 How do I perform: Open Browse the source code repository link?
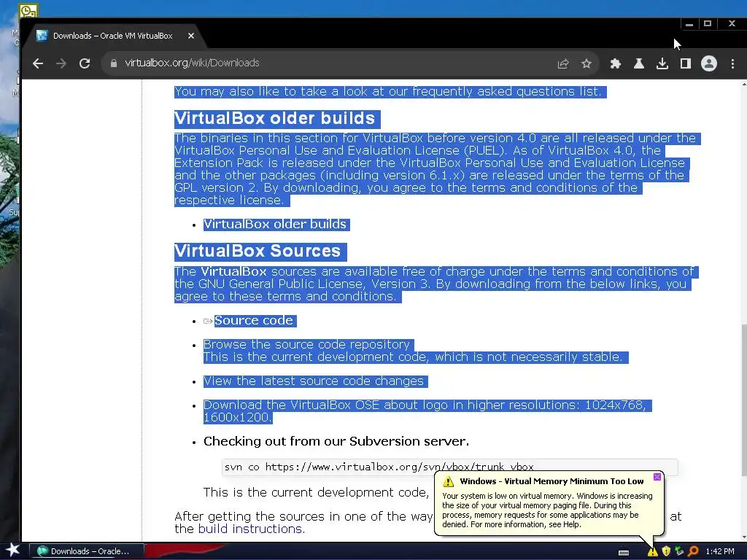point(306,344)
